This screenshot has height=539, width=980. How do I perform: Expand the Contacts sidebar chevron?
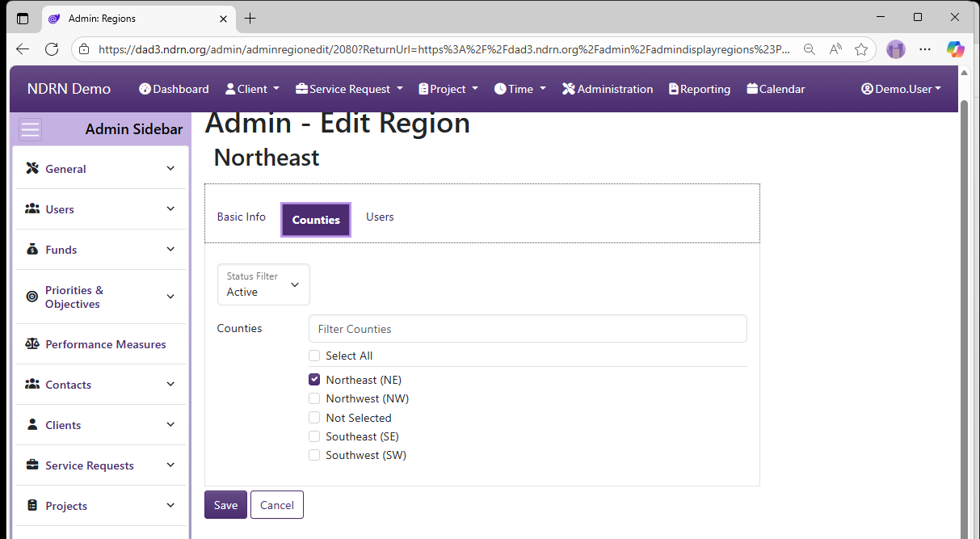[170, 385]
